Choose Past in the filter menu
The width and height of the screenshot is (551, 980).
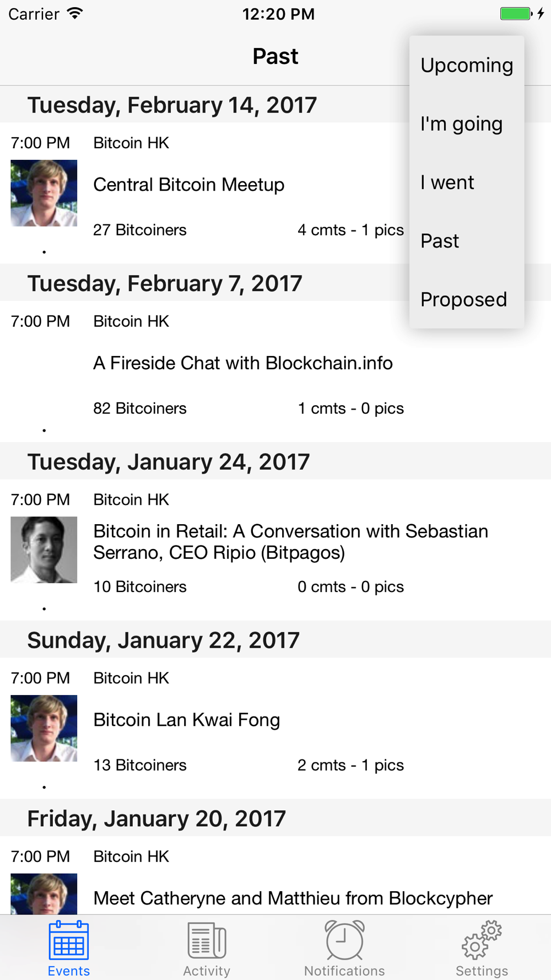(440, 241)
